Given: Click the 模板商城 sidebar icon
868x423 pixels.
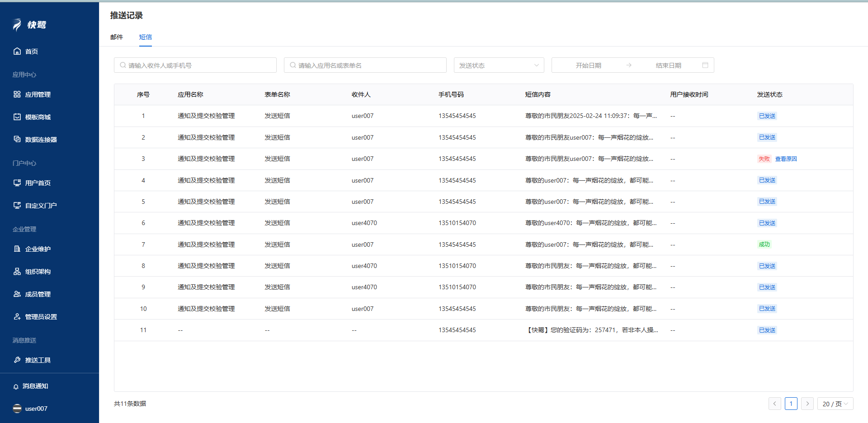Looking at the screenshot, I should (17, 117).
